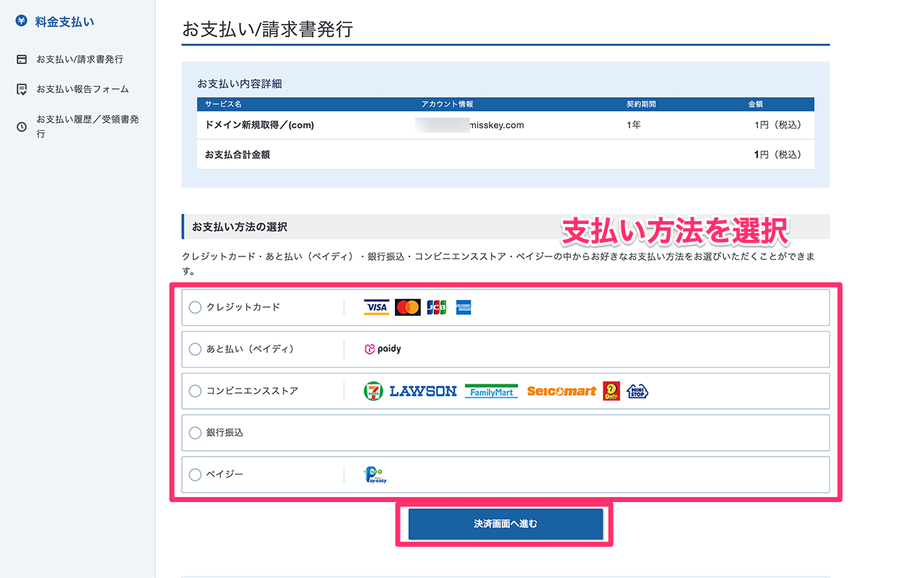
Task: Click the お支払い内容詳細 heading
Action: point(240,84)
